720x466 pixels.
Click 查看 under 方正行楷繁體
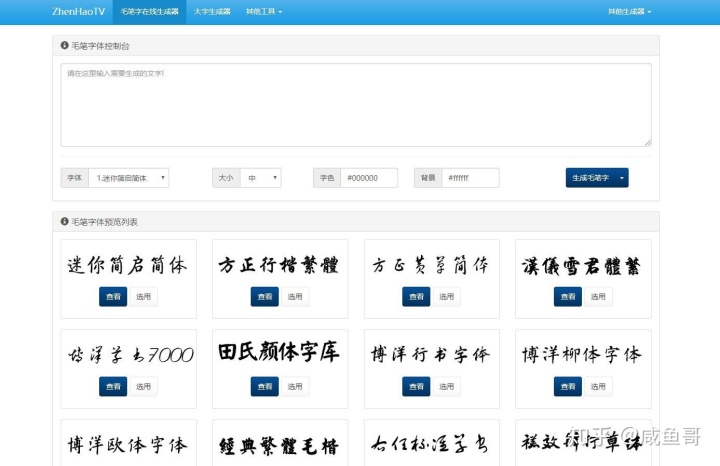pyautogui.click(x=264, y=297)
